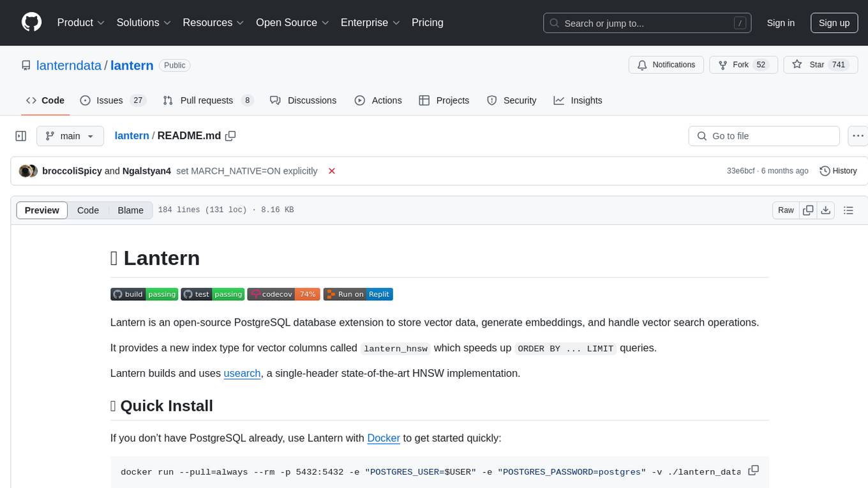The width and height of the screenshot is (868, 488).
Task: Star the lantern repository
Action: click(x=820, y=65)
